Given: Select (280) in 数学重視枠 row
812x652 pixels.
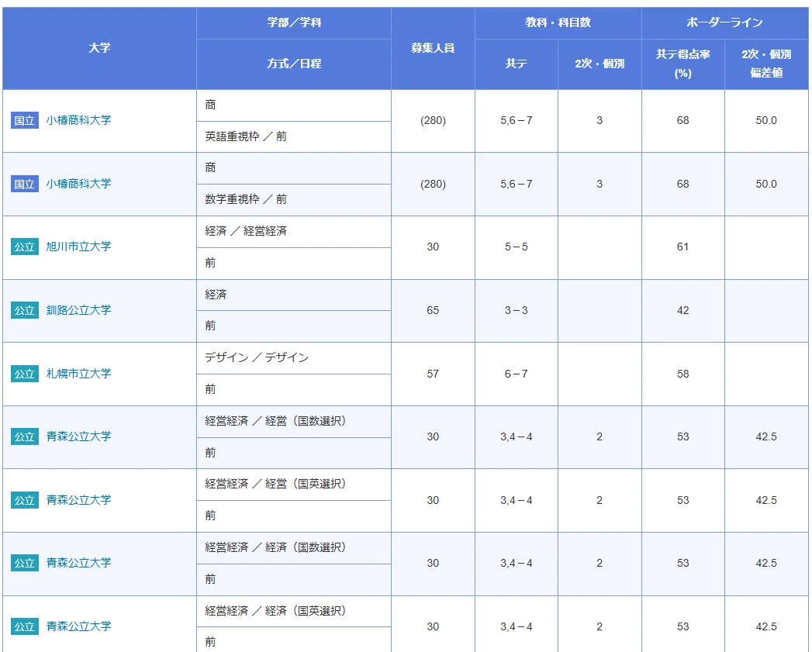Looking at the screenshot, I should pos(433,184).
